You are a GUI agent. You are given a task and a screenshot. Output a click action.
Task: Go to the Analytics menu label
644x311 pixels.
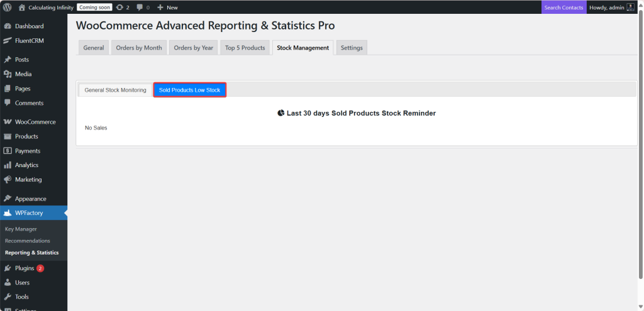(26, 165)
